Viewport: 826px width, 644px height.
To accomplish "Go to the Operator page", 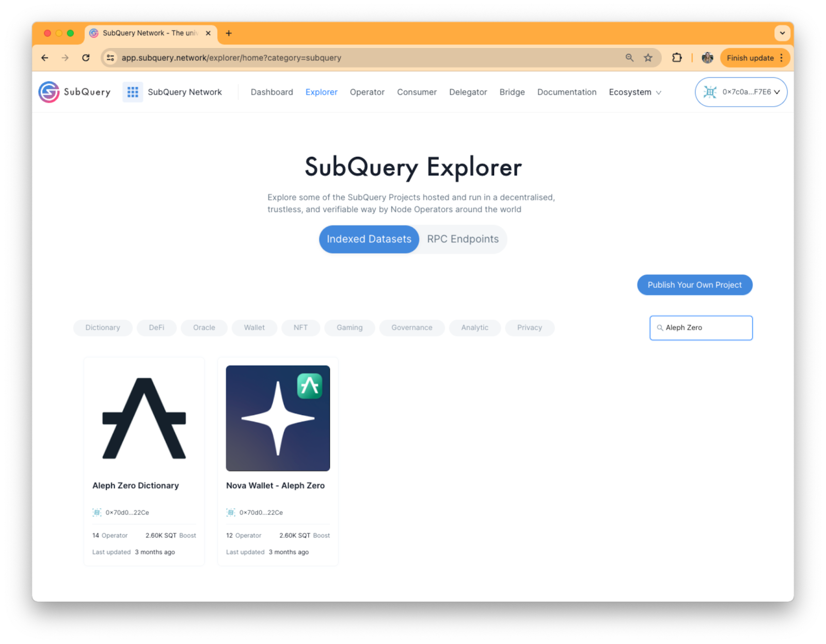I will pos(367,92).
